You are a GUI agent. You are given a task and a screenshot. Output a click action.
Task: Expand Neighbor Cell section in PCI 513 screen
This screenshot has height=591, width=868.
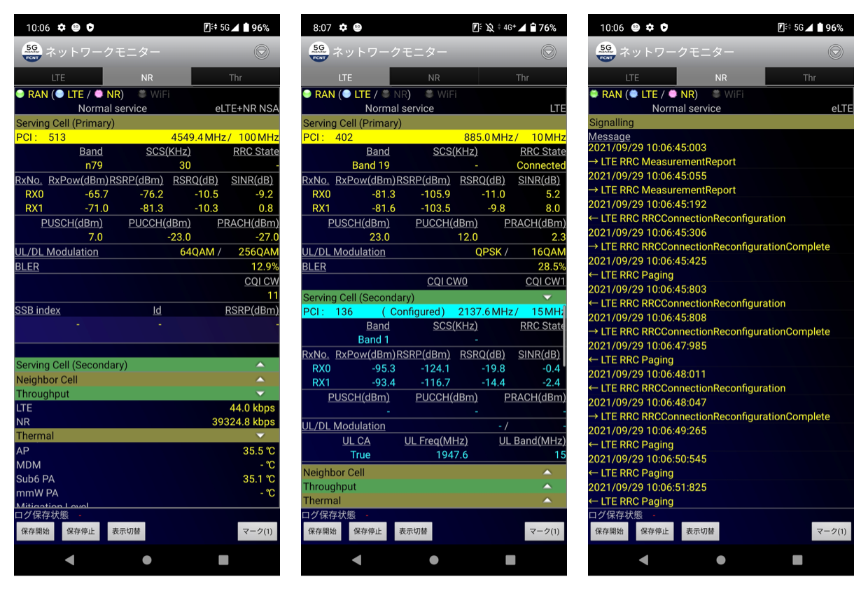click(x=147, y=380)
